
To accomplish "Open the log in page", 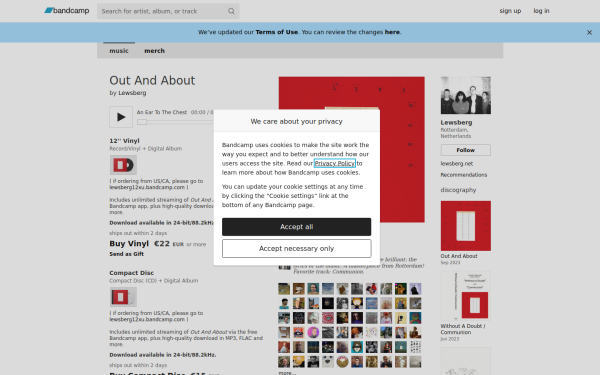I will point(541,11).
